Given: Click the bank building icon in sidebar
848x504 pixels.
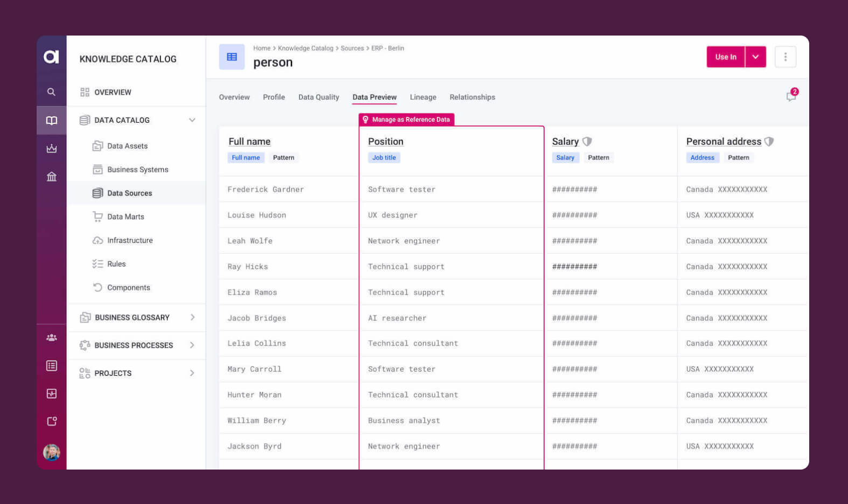Looking at the screenshot, I should coord(51,177).
